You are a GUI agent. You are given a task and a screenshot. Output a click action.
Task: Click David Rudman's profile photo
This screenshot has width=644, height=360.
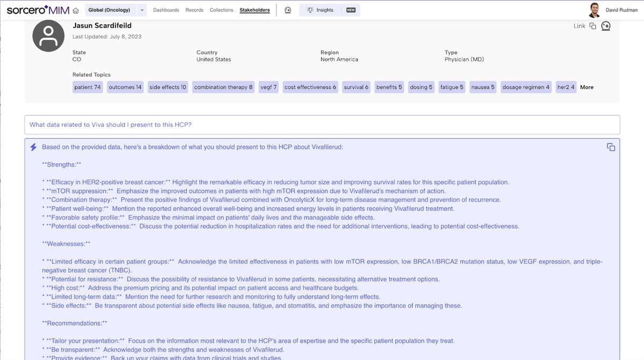tap(594, 10)
